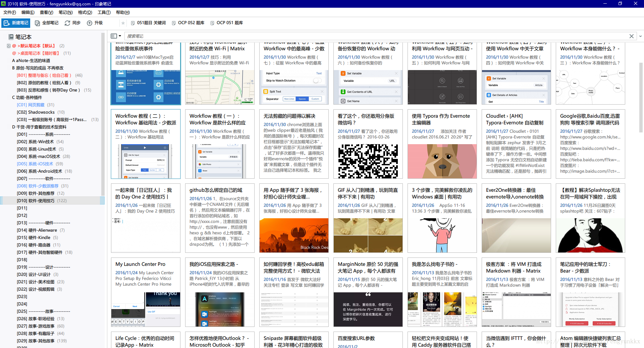
Task: Open note 使用 Typora 作为 Evernote 主编辑器
Action: tap(442, 144)
